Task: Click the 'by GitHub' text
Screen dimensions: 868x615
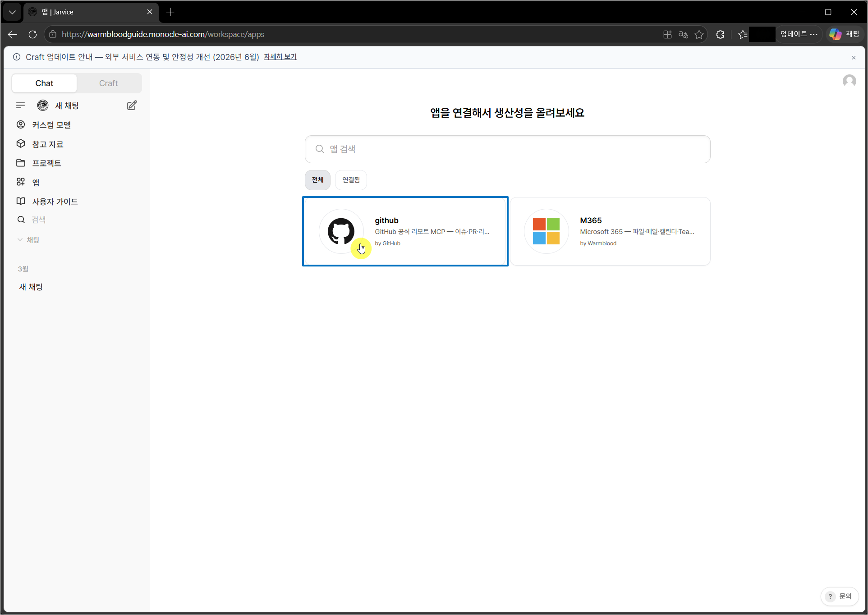Action: coord(387,243)
